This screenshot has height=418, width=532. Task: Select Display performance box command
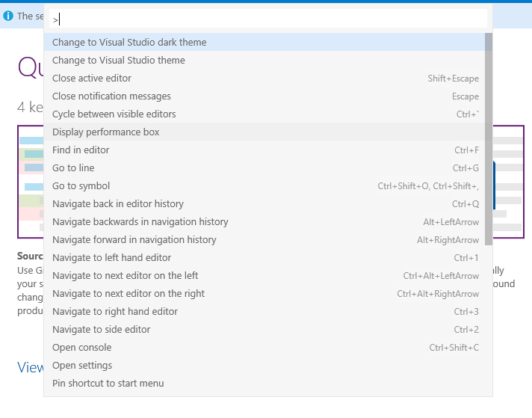[106, 132]
